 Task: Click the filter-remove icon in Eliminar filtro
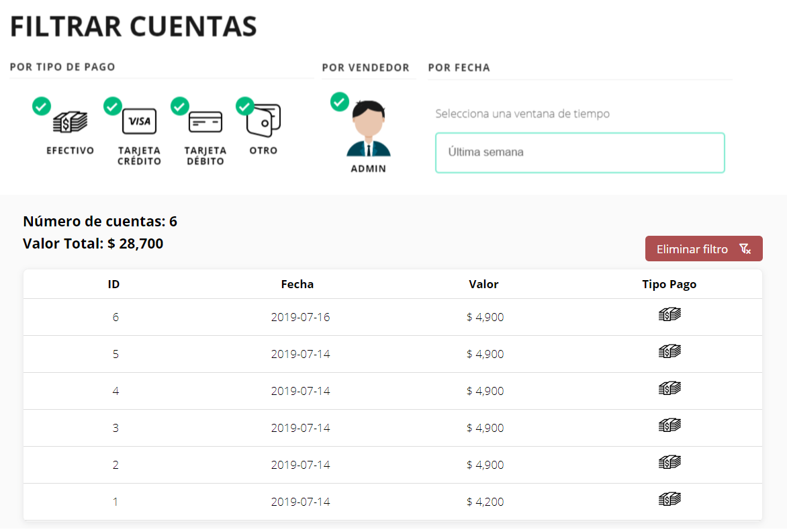pos(745,249)
